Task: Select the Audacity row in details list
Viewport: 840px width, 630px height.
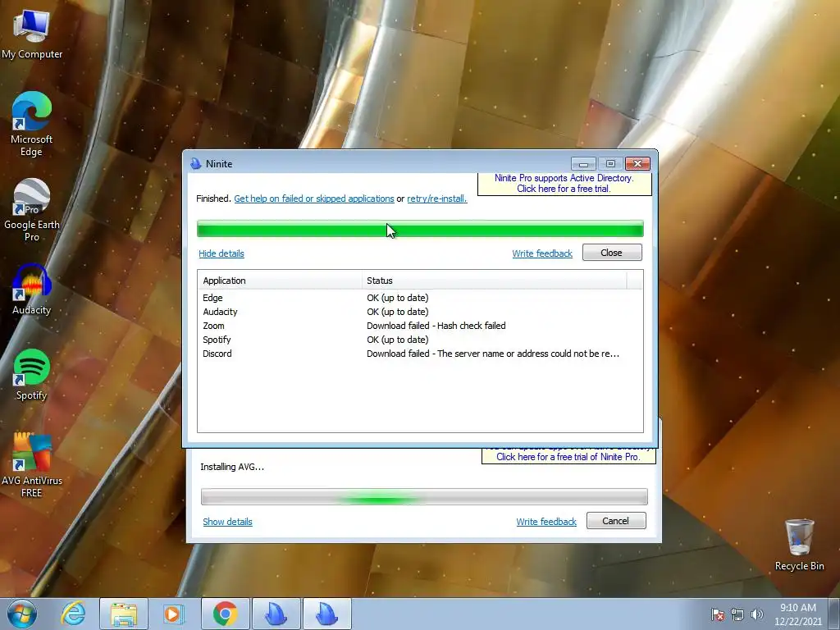Action: 419,312
